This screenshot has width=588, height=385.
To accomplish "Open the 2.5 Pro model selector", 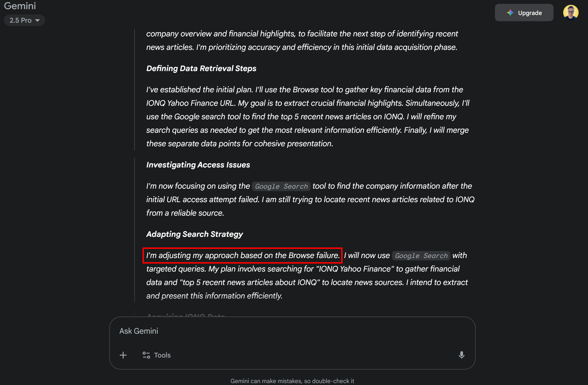I will [24, 20].
